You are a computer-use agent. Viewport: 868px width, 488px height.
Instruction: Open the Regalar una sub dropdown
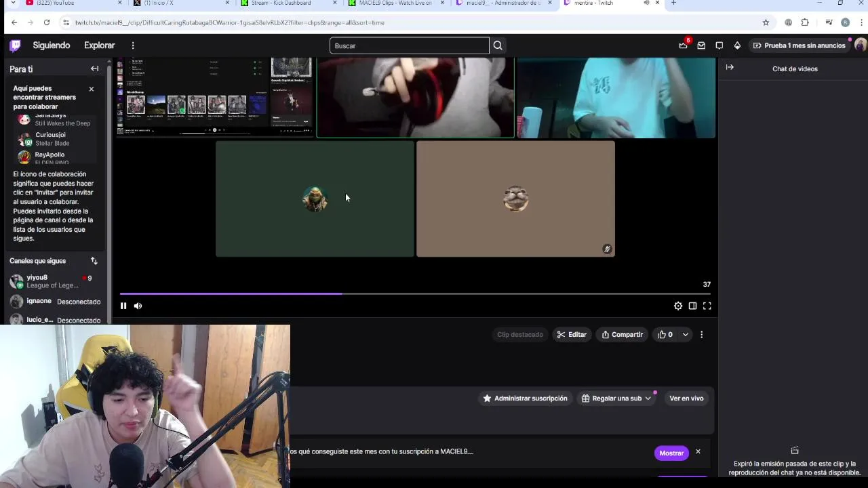click(616, 398)
